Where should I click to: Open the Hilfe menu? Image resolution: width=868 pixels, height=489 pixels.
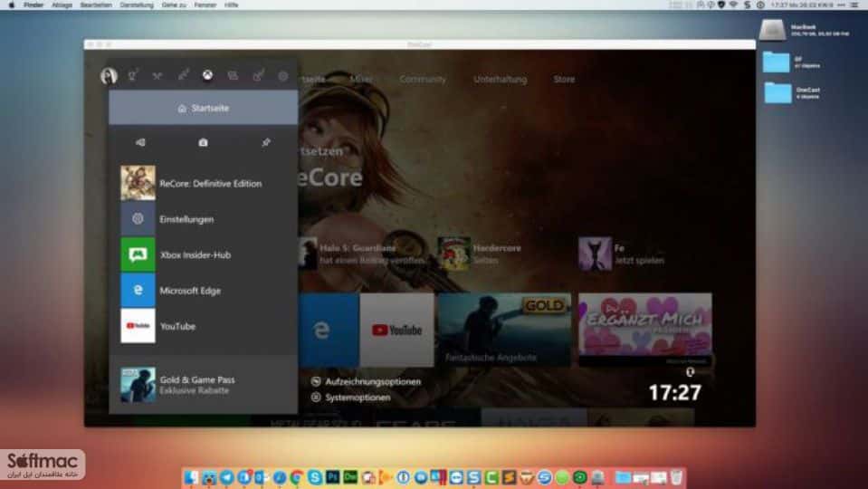232,5
